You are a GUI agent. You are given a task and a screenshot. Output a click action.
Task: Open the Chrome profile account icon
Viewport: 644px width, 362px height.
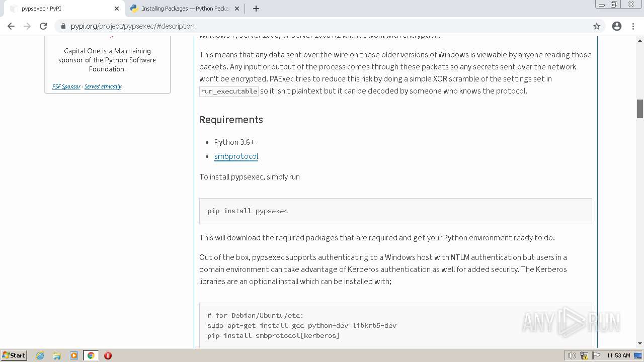point(617,26)
